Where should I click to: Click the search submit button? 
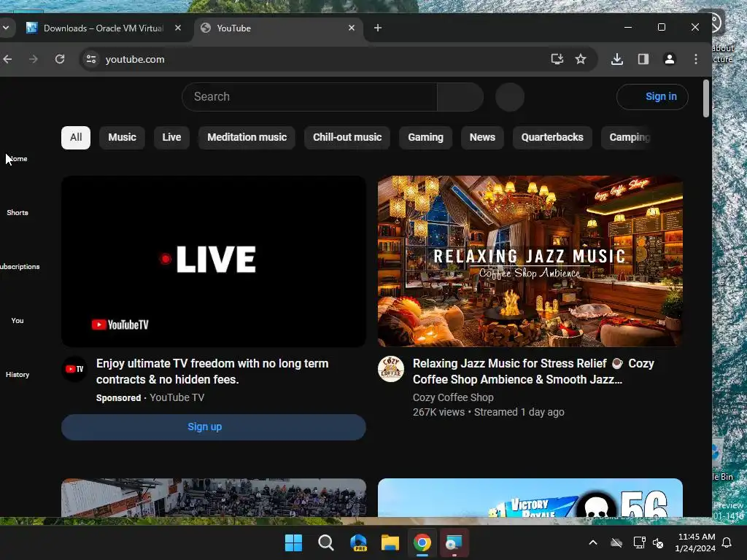pyautogui.click(x=460, y=97)
